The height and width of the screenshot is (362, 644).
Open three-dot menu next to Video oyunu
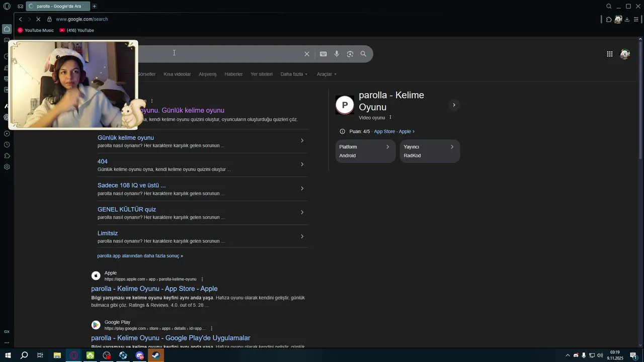[x=390, y=118]
